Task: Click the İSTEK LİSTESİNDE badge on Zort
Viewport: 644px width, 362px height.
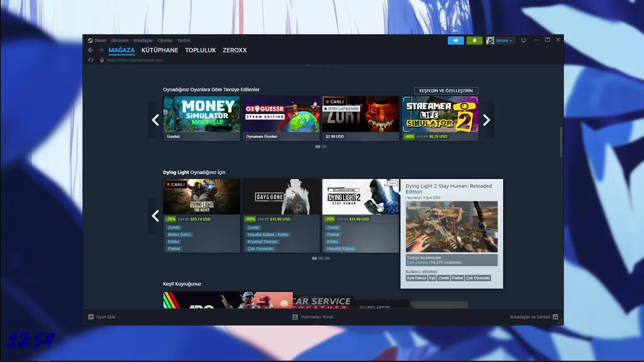Action: point(341,109)
